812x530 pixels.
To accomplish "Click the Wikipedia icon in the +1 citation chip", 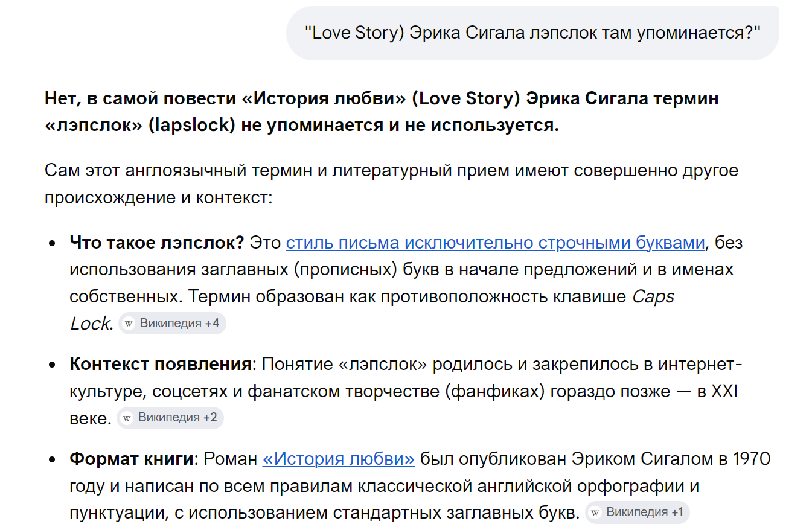I will [595, 513].
